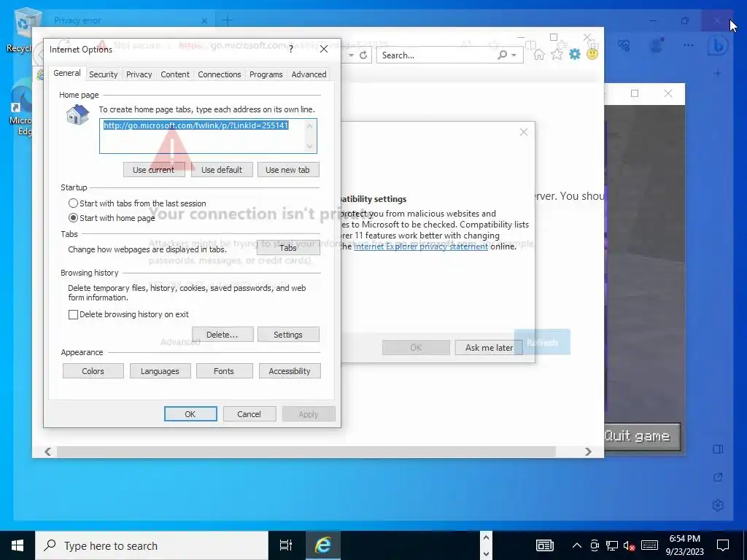
Task: Click the taskbar search box
Action: coord(152,545)
